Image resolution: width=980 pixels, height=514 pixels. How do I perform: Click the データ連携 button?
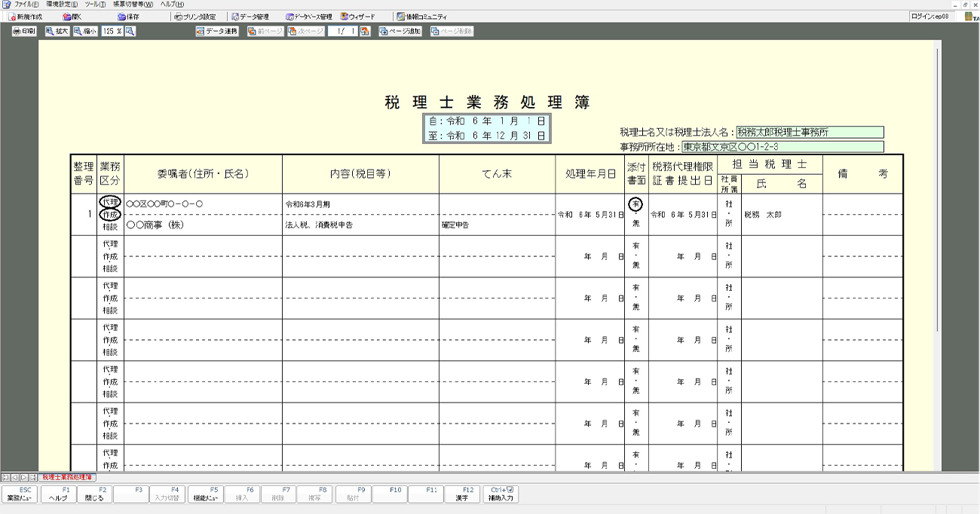click(217, 32)
